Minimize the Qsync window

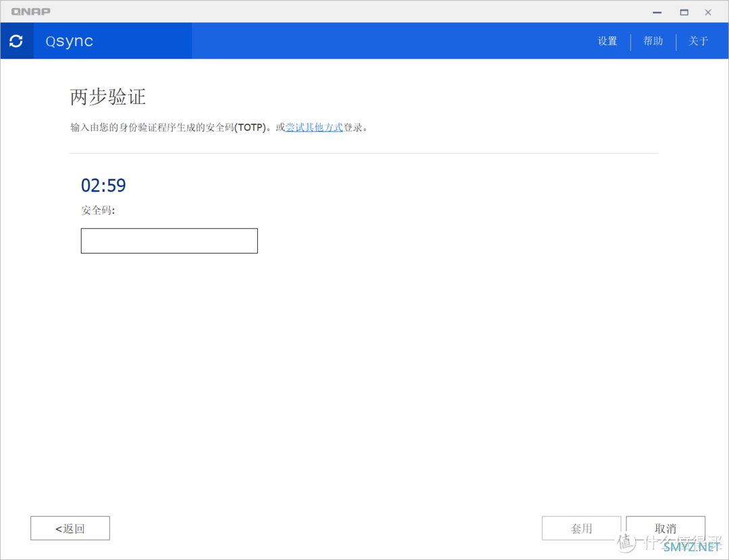coord(657,12)
